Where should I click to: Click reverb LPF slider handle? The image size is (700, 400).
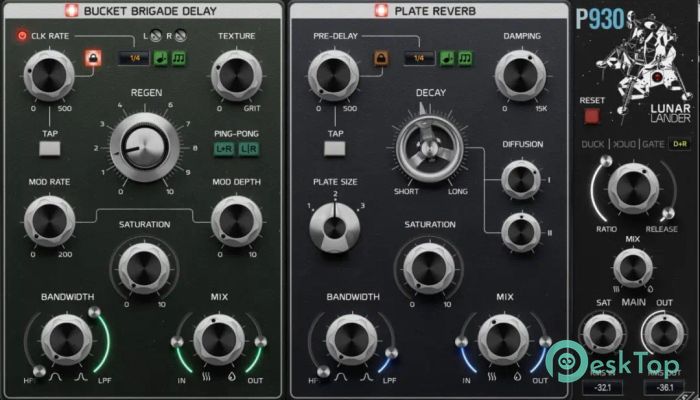tap(392, 353)
